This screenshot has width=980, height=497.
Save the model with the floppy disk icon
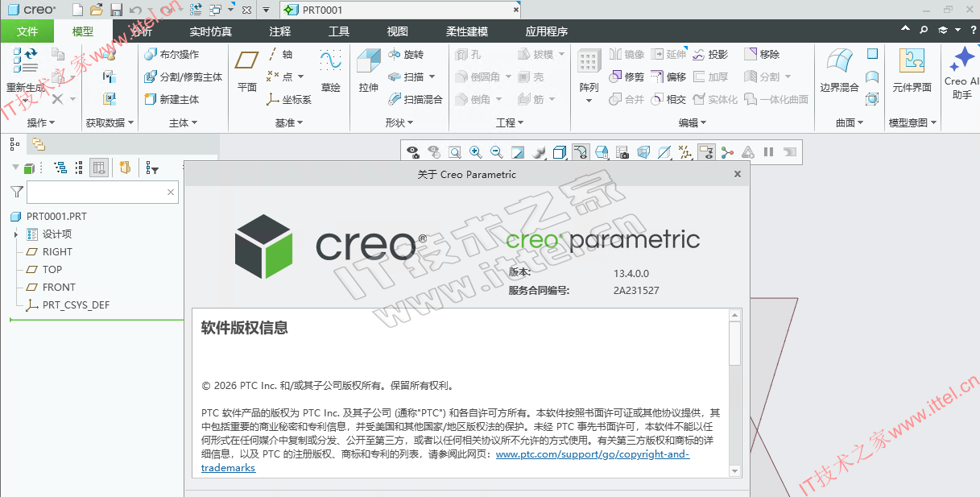(x=116, y=10)
